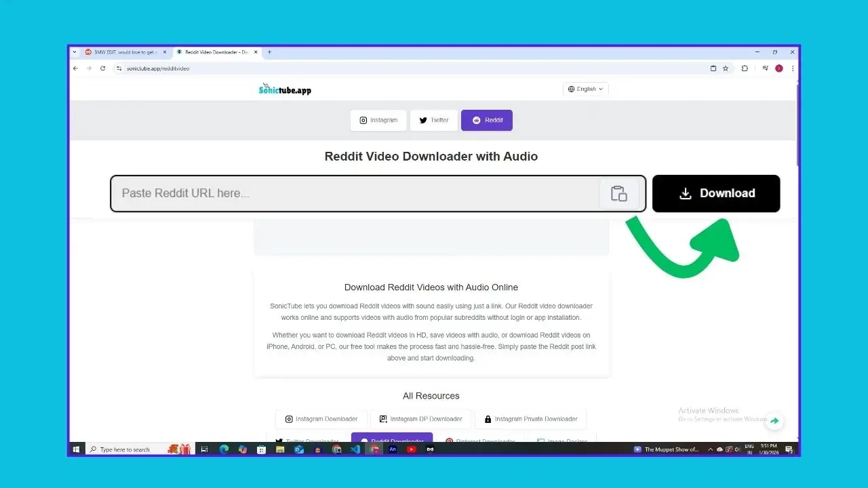Viewport: 868px width, 488px height.
Task: Switch to the Twitter downloader tab
Action: (x=433, y=120)
